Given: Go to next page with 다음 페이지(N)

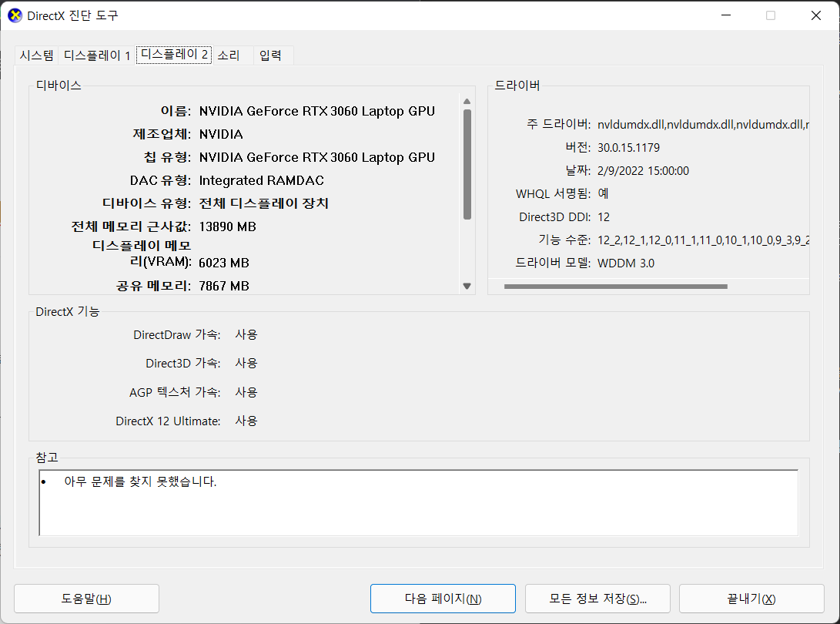Looking at the screenshot, I should tap(443, 599).
